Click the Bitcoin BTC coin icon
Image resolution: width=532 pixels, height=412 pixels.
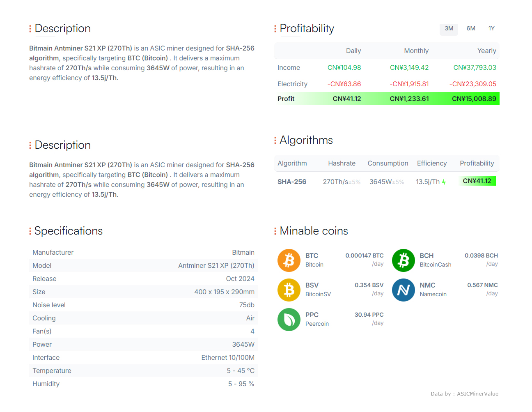click(289, 260)
